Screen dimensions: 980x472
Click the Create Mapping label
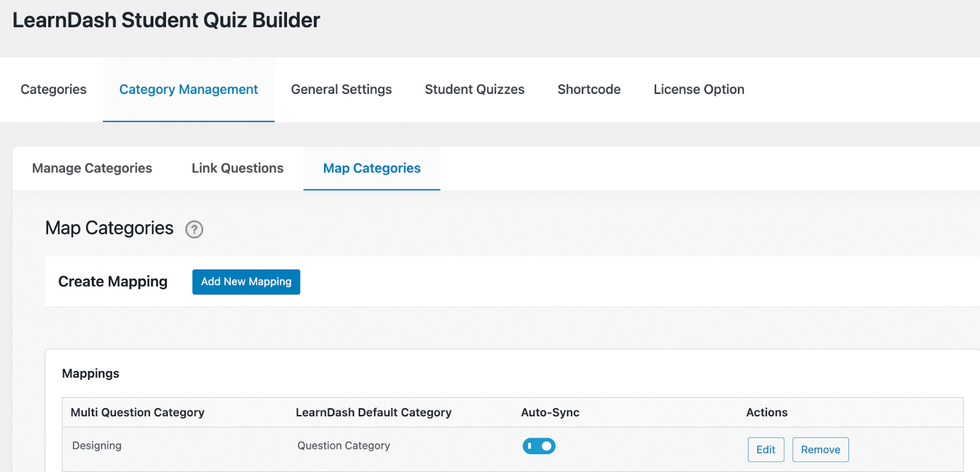pos(113,282)
